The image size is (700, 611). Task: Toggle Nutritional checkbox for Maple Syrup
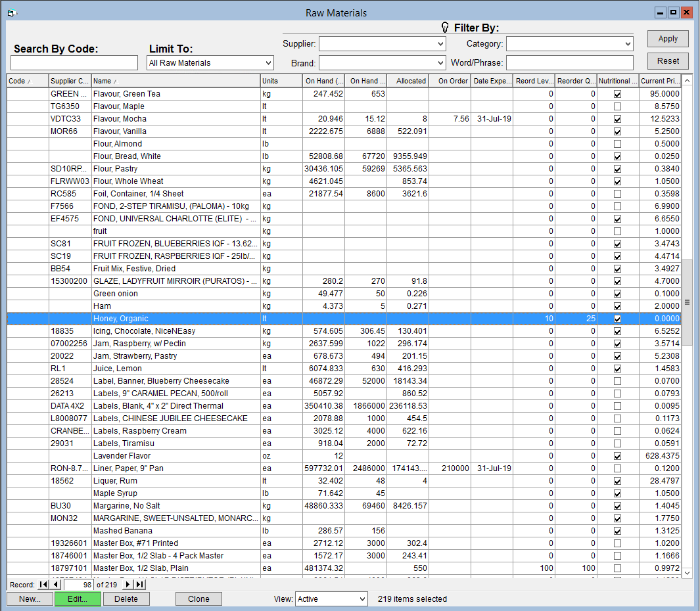[x=617, y=493]
